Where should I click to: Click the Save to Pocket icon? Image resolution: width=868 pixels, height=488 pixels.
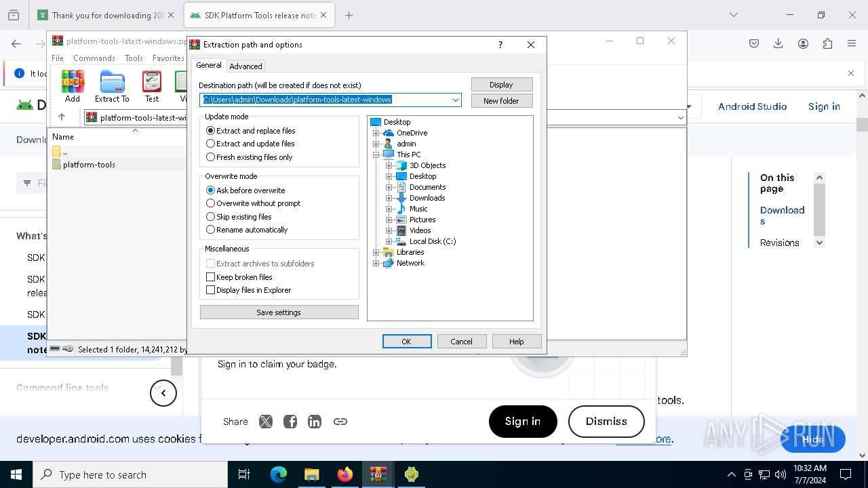754,43
